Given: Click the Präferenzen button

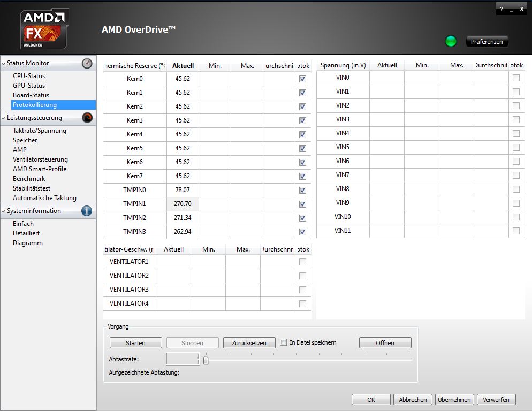Looking at the screenshot, I should 487,41.
